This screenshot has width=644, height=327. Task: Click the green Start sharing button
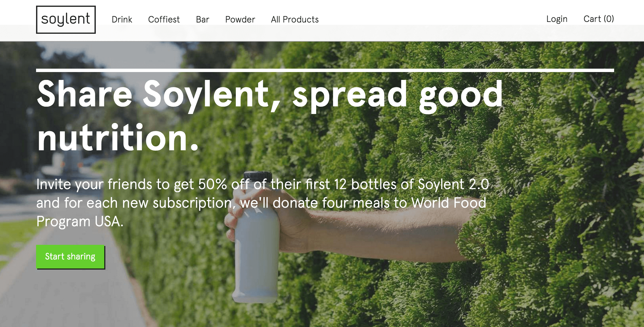click(70, 257)
